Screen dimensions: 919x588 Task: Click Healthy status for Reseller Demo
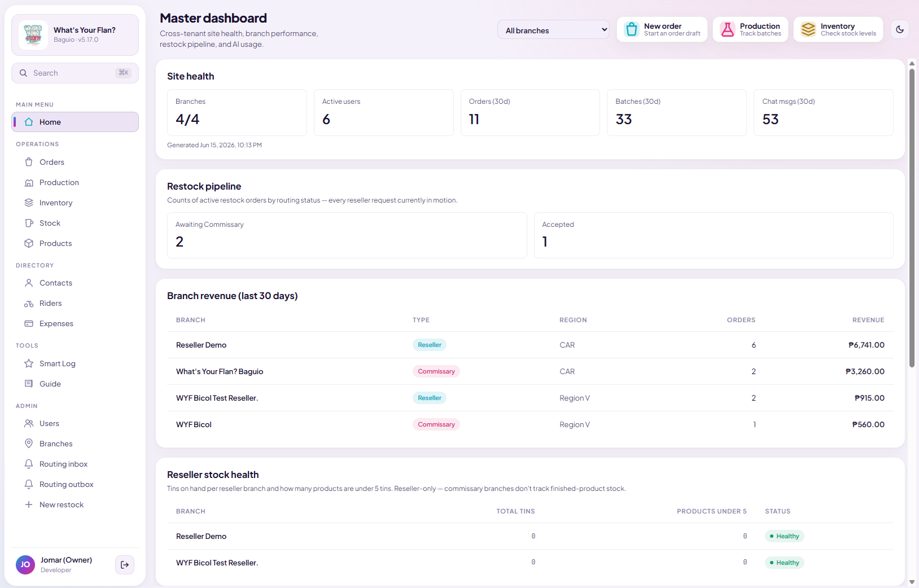[x=785, y=536]
